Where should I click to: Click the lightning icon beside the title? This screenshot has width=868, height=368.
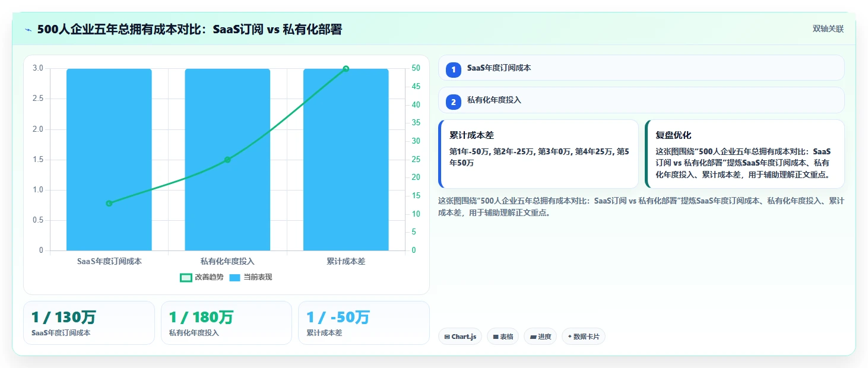click(28, 30)
